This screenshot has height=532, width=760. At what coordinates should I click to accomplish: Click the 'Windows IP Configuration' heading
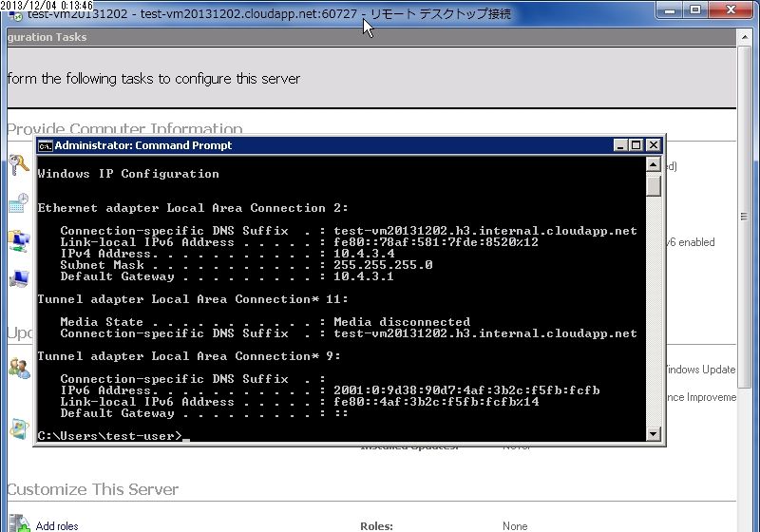click(x=128, y=174)
